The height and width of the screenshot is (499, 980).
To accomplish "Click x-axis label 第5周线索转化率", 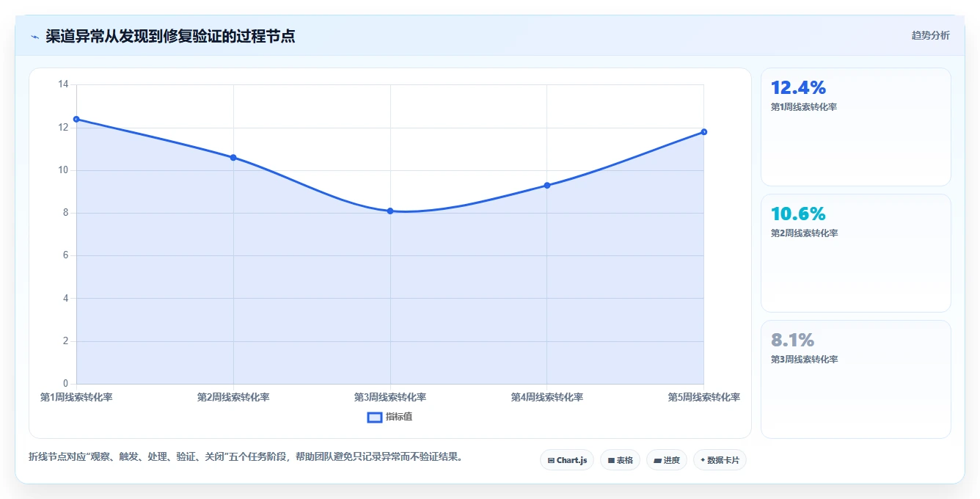I will tap(704, 397).
